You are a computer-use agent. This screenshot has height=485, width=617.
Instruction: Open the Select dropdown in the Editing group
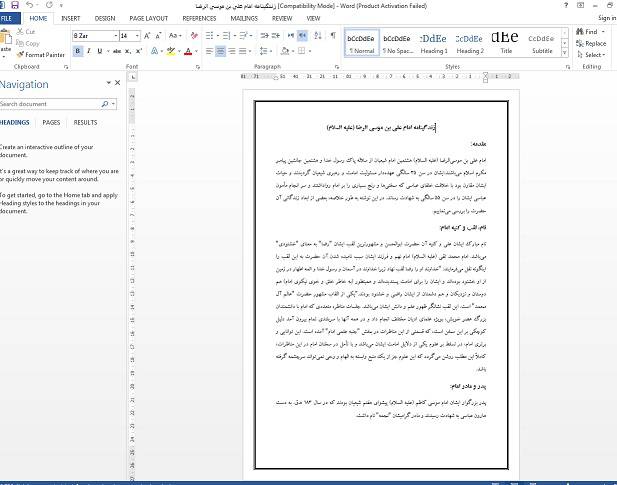click(591, 55)
